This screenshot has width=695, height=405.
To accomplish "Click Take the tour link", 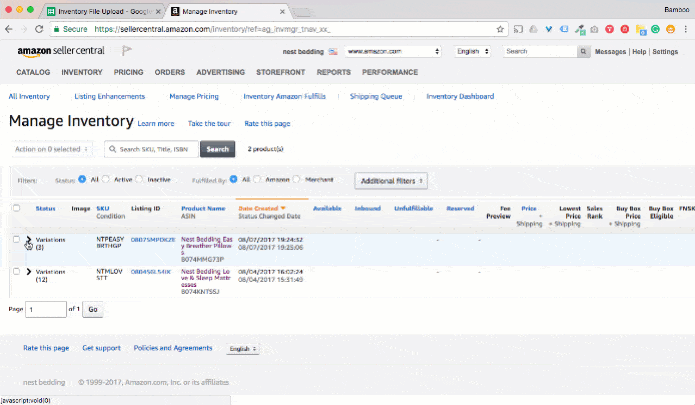I will pos(209,124).
